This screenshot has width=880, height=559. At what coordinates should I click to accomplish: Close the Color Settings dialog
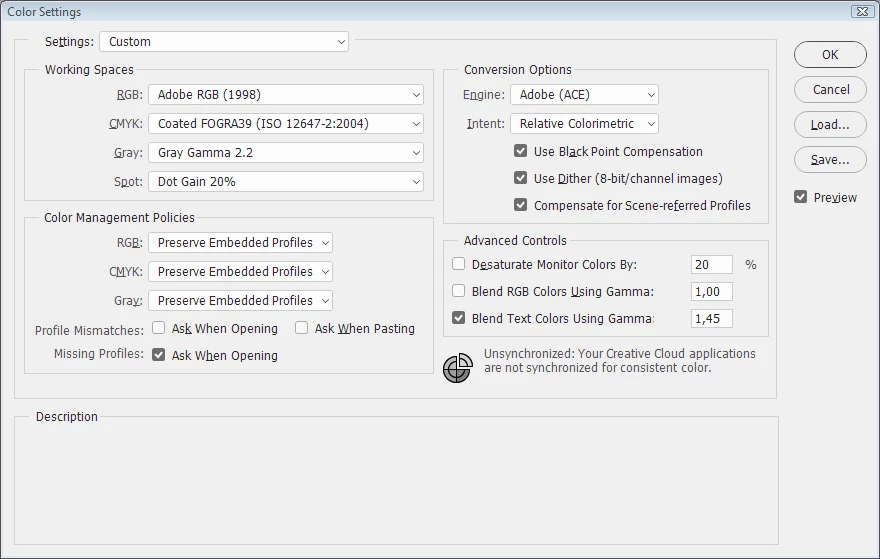(862, 11)
